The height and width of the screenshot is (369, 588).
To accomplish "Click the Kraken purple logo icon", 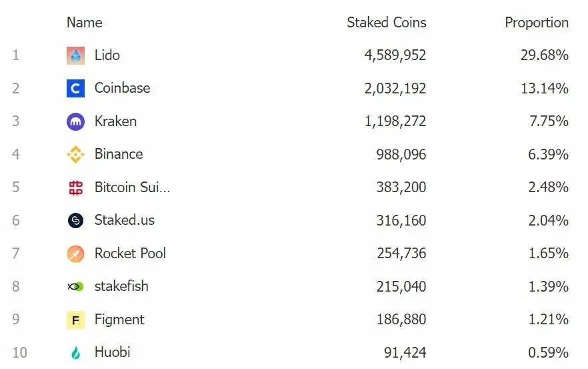I will pyautogui.click(x=76, y=121).
